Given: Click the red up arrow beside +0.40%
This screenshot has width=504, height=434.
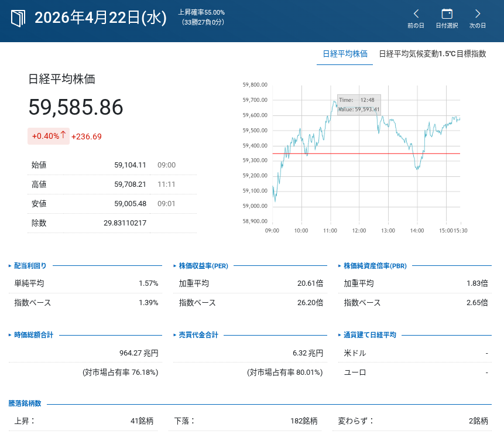Looking at the screenshot, I should coord(63,135).
